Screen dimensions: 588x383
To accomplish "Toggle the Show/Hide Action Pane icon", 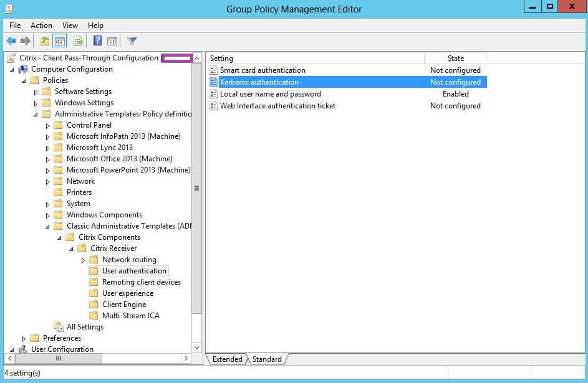I will 112,40.
